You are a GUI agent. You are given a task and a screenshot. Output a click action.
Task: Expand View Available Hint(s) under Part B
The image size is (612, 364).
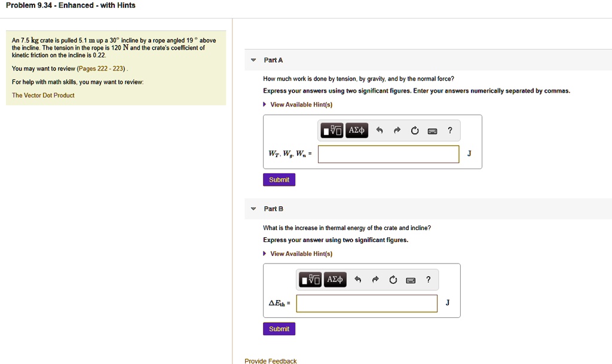(x=298, y=253)
